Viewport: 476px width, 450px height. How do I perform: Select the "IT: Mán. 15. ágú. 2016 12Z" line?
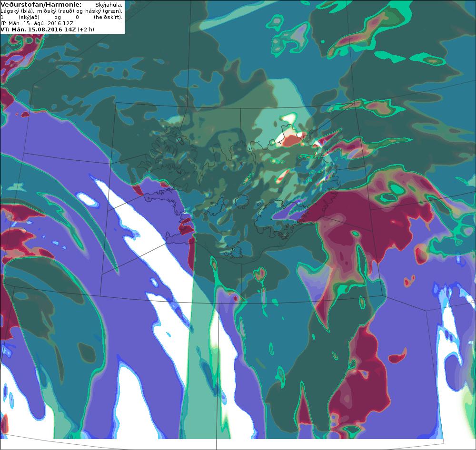coord(37,23)
